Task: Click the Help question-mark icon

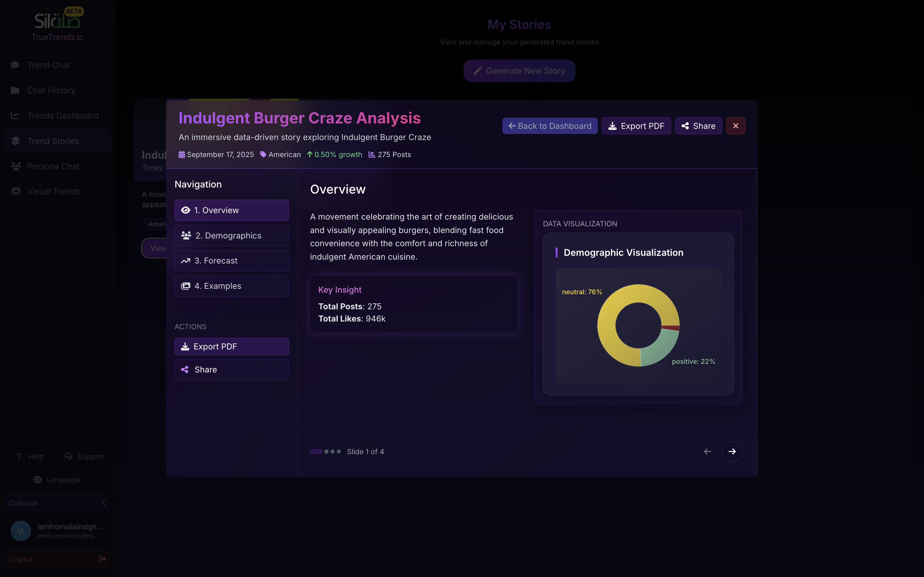Action: [19, 456]
